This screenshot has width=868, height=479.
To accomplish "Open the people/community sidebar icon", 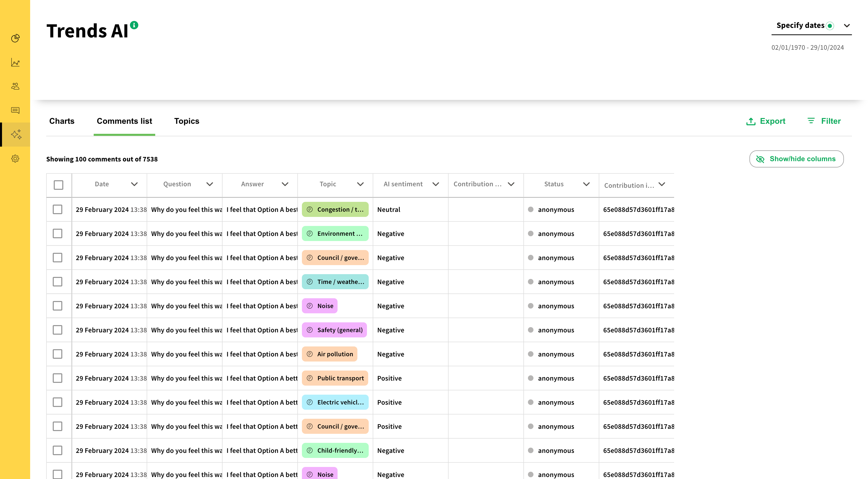I will coord(15,86).
